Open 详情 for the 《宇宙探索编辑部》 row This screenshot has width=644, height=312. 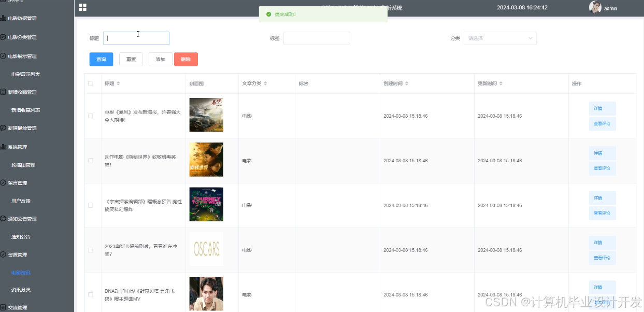point(602,198)
